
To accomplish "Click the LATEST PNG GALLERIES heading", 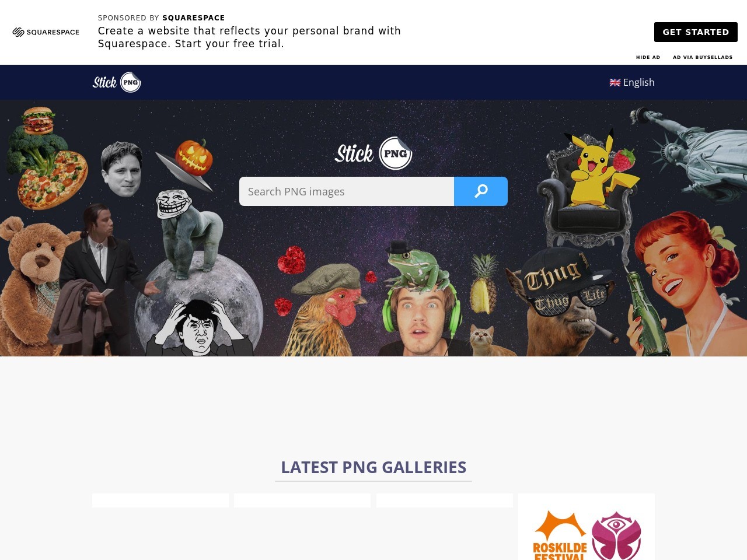I will coord(373,467).
